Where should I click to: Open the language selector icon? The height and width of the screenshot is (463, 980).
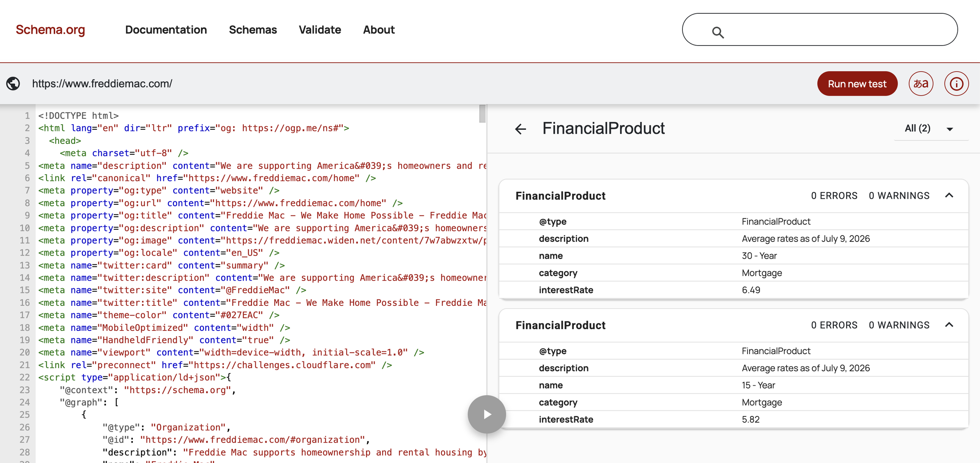(x=921, y=84)
